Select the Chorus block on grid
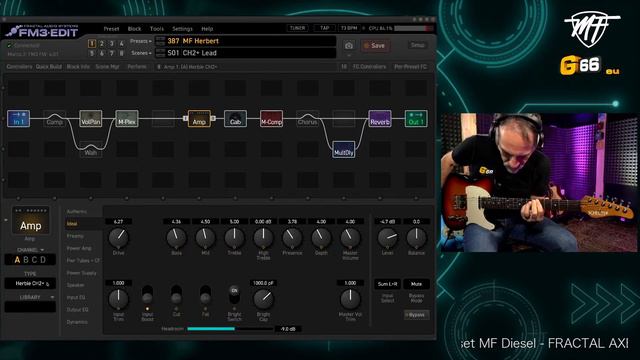This screenshot has height=360, width=640. point(307,118)
